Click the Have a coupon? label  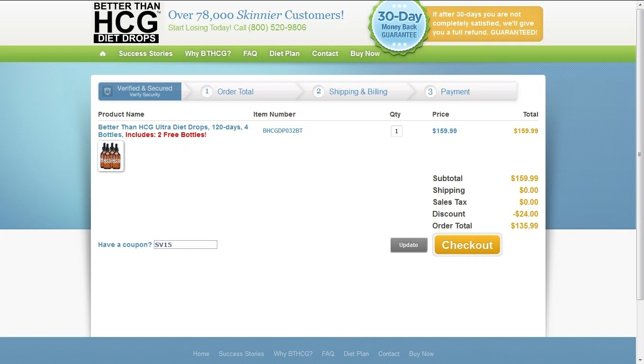click(x=125, y=245)
